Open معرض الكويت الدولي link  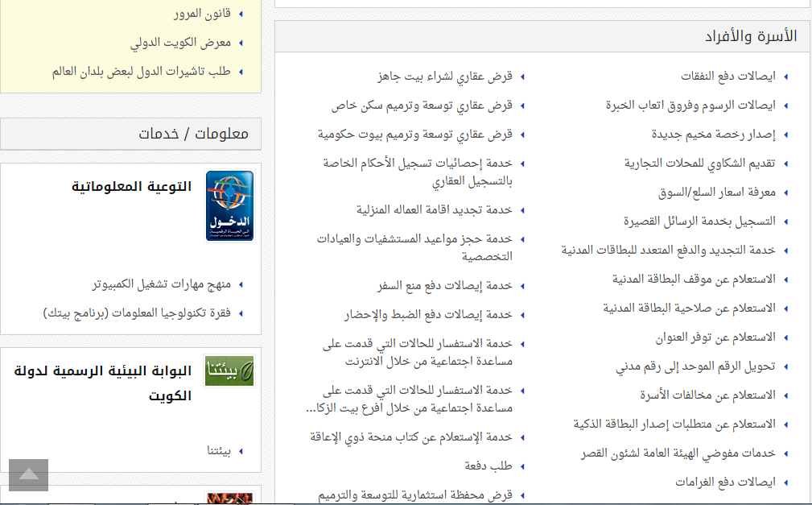point(180,43)
